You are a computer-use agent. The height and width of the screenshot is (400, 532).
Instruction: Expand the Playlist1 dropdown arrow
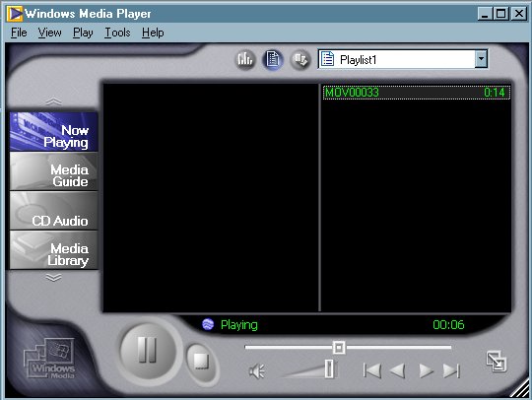tap(481, 59)
